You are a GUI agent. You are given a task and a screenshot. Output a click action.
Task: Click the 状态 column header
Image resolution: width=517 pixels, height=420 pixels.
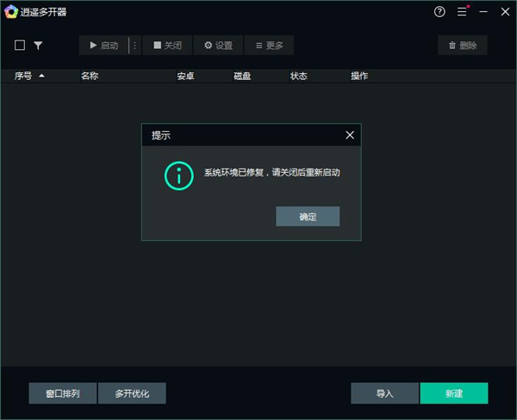(299, 76)
